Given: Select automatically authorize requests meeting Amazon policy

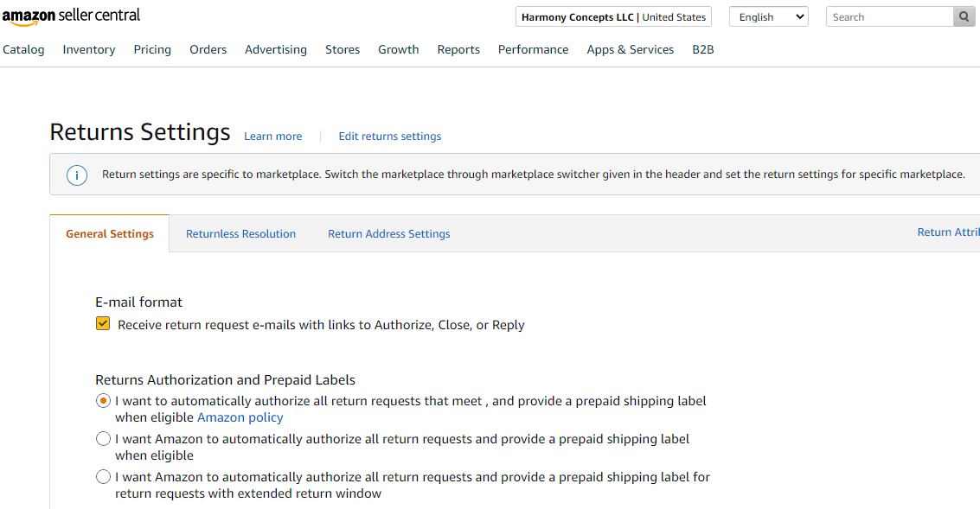Looking at the screenshot, I should (104, 401).
